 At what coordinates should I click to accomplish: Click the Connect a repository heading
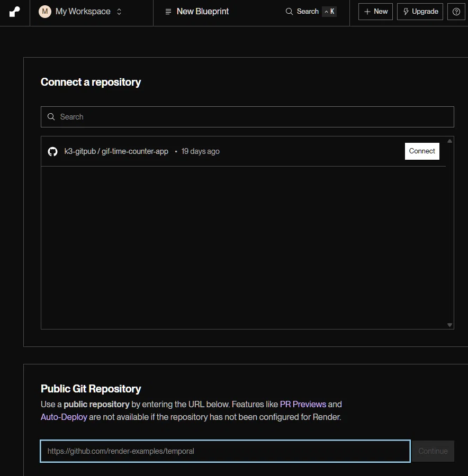tap(91, 82)
